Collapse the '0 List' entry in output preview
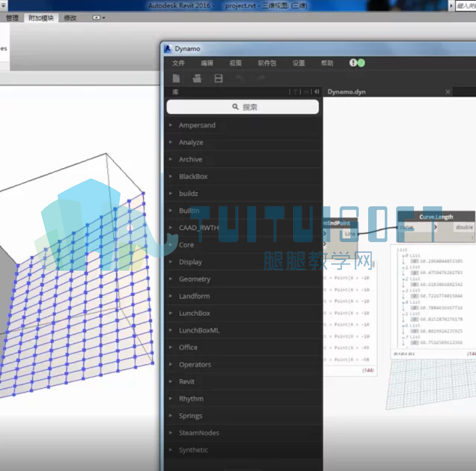 pyautogui.click(x=403, y=256)
